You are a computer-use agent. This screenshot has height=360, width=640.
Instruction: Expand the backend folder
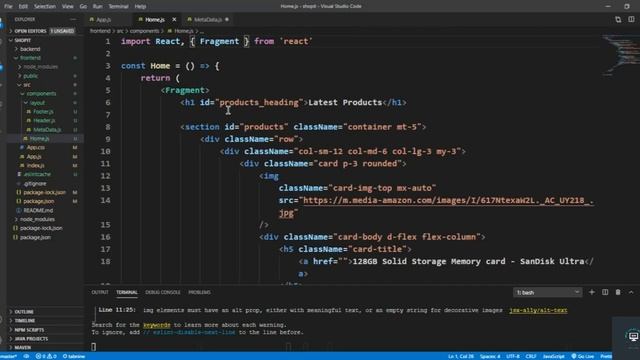click(x=30, y=49)
